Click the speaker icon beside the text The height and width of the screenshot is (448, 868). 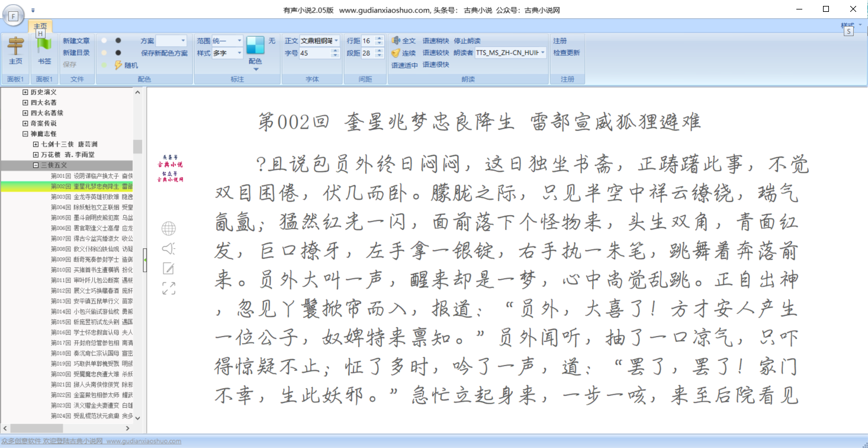coord(169,248)
